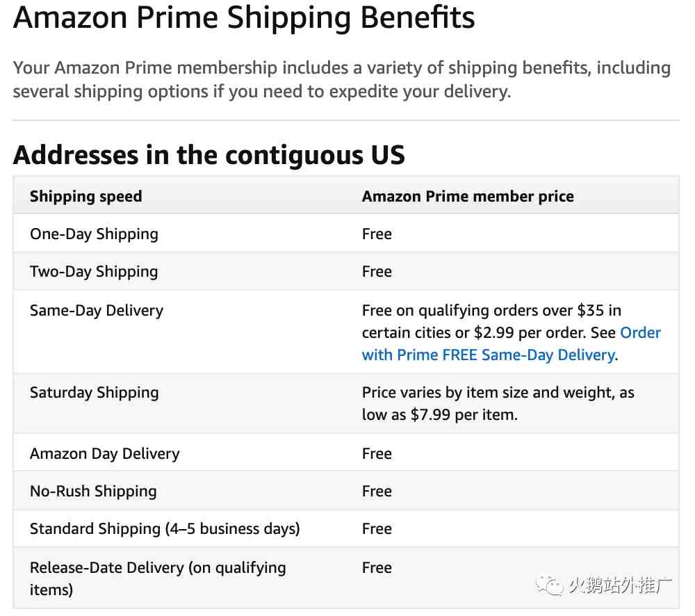Click the Saturday Shipping price description text
The image size is (695, 616).
(x=498, y=403)
